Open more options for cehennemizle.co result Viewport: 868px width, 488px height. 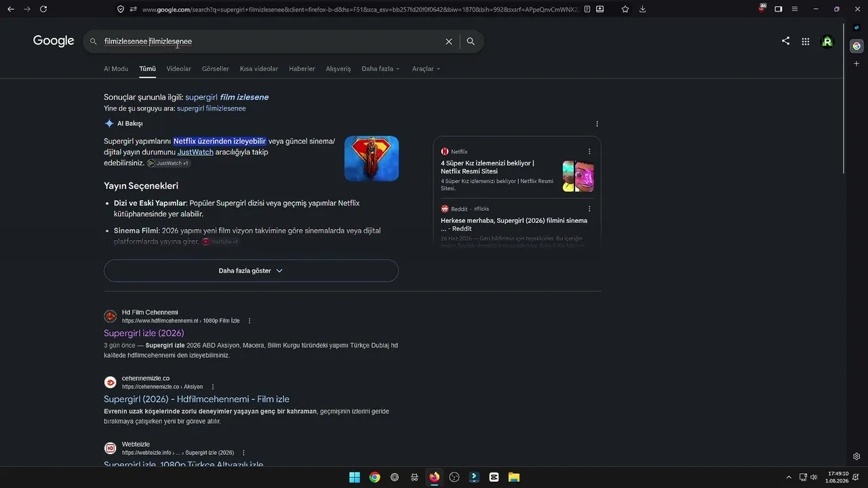click(213, 387)
